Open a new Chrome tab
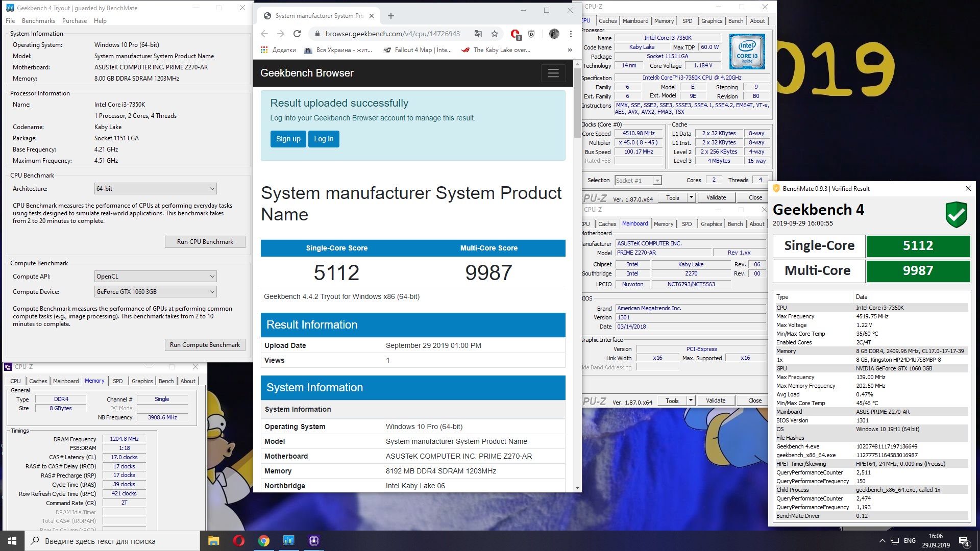This screenshot has height=551, width=980. 391,16
